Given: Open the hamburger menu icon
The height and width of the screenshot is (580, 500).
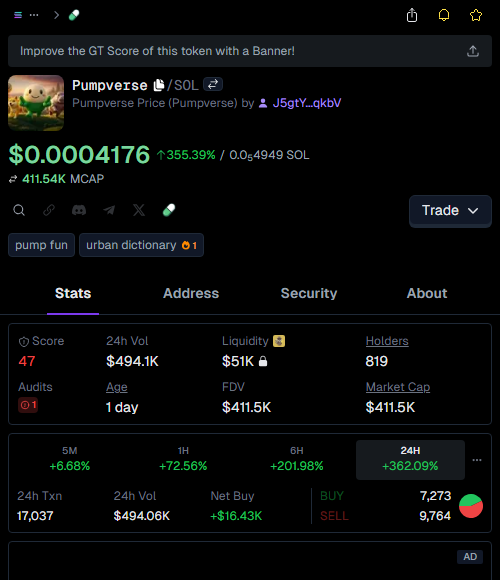Looking at the screenshot, I should click(18, 15).
